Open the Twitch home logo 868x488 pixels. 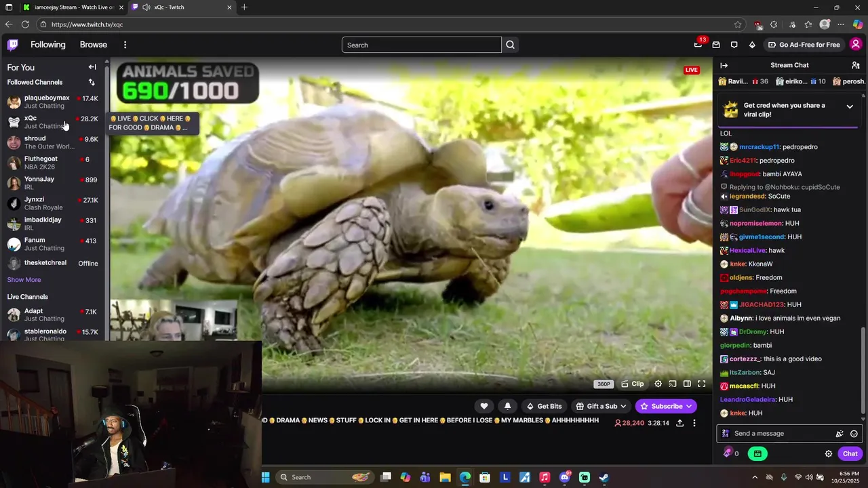click(13, 45)
